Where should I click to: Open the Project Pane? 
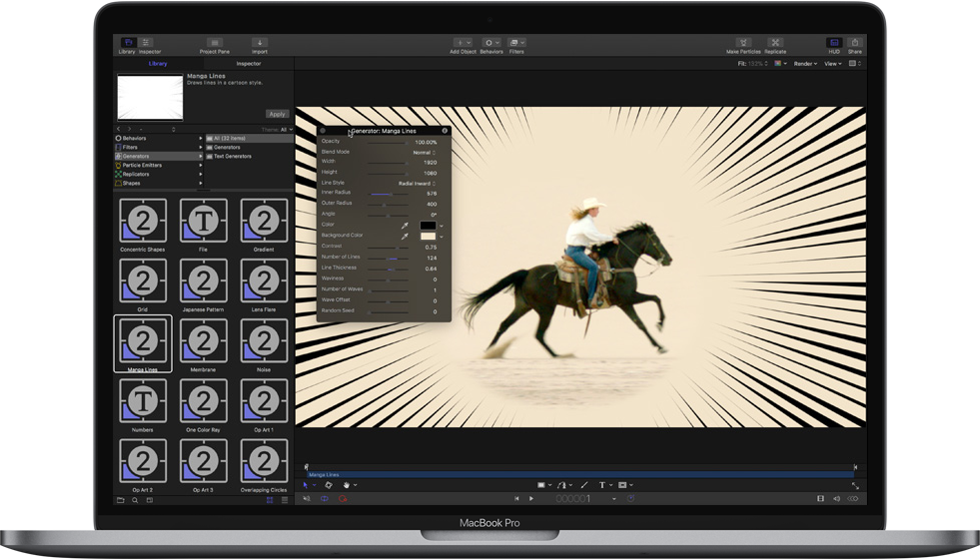pyautogui.click(x=214, y=45)
